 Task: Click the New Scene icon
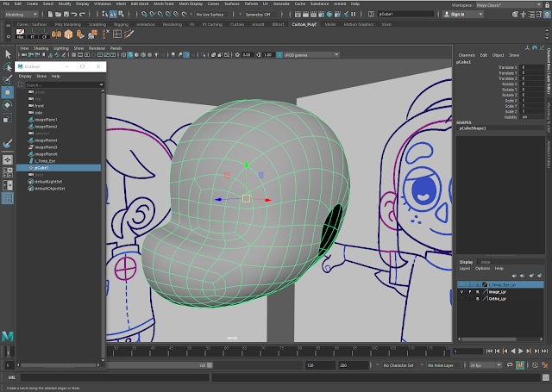click(x=50, y=14)
